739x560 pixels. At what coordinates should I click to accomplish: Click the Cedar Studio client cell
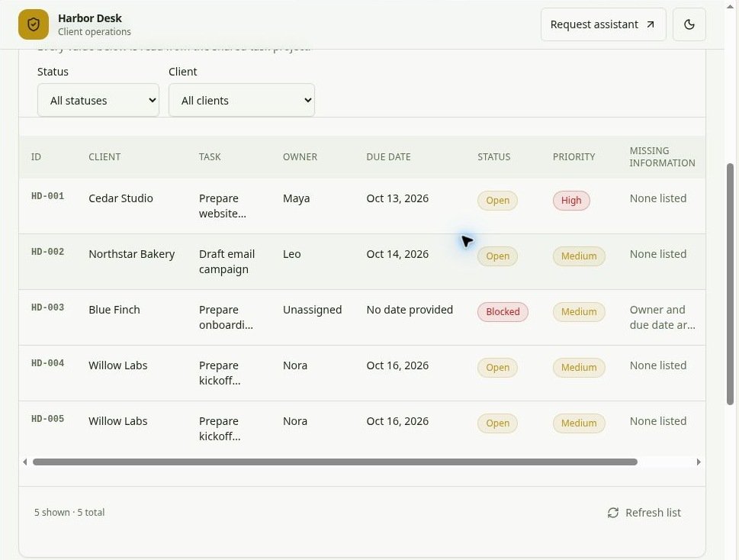[x=120, y=198]
